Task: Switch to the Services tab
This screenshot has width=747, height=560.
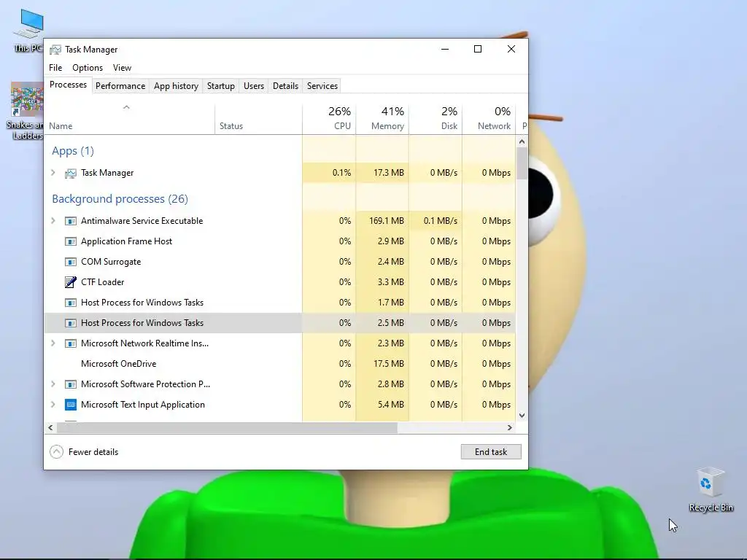Action: click(322, 86)
